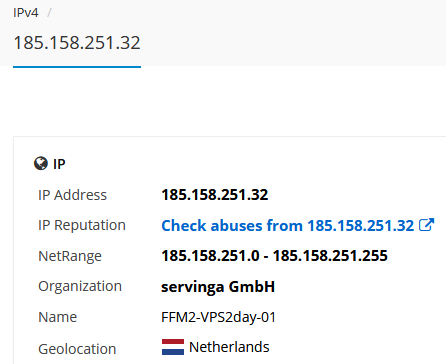The width and height of the screenshot is (446, 364).
Task: Click the bold IP section heading text
Action: pos(59,164)
